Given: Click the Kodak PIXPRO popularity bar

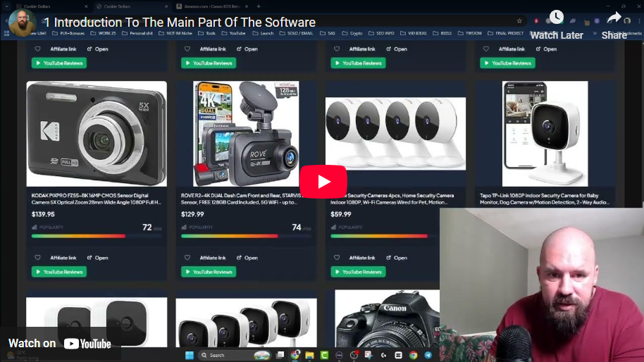Looking at the screenshot, I should [79, 236].
